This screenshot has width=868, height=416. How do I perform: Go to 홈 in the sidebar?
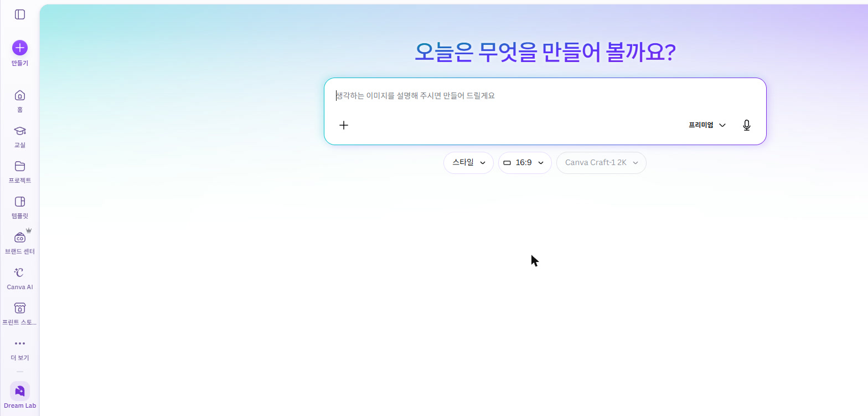[x=20, y=100]
